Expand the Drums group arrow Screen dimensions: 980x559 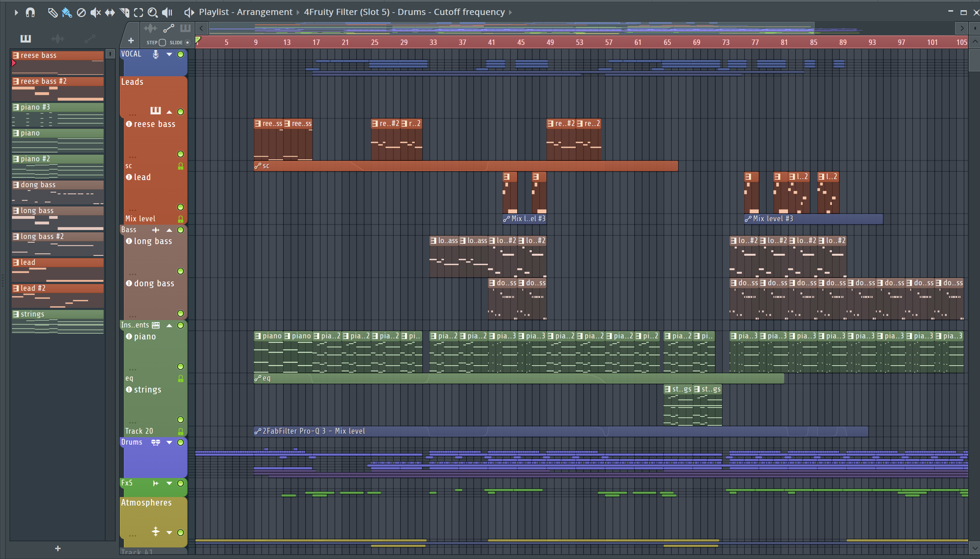pos(169,442)
